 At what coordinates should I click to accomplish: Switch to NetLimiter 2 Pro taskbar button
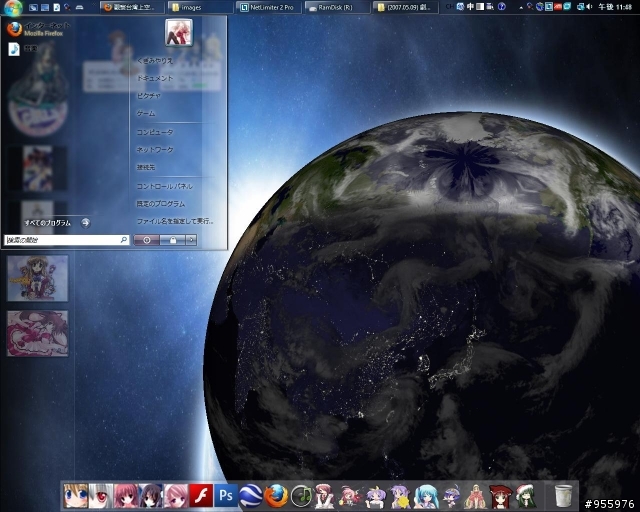point(269,6)
